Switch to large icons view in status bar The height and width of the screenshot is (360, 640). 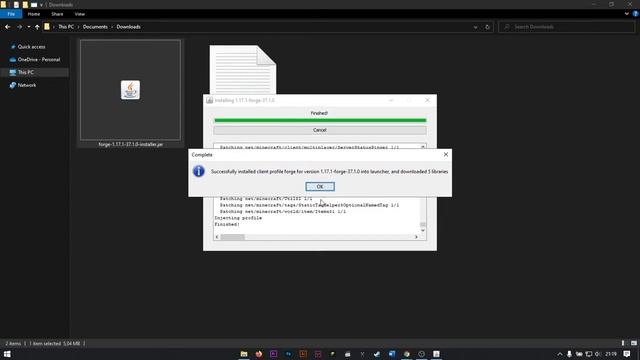point(634,343)
